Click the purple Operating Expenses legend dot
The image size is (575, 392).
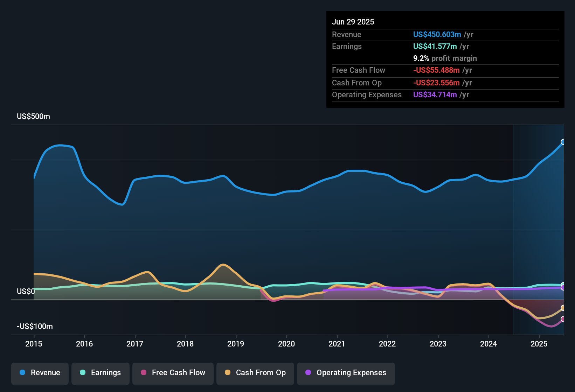308,372
